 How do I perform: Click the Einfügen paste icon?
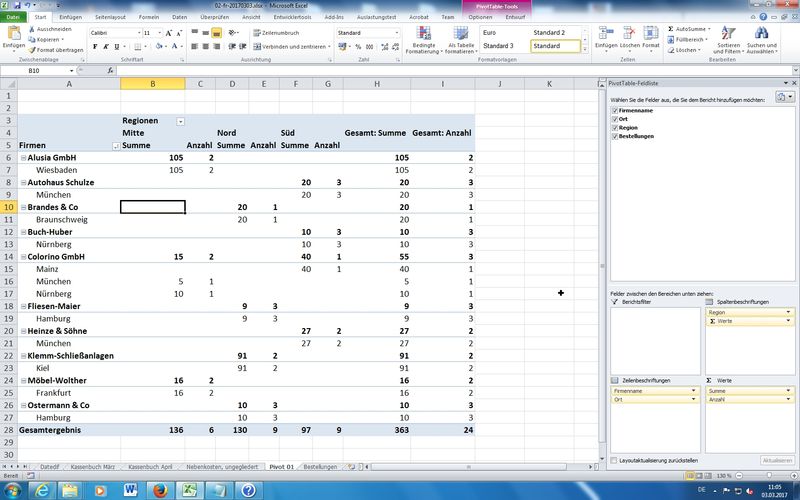coord(14,35)
